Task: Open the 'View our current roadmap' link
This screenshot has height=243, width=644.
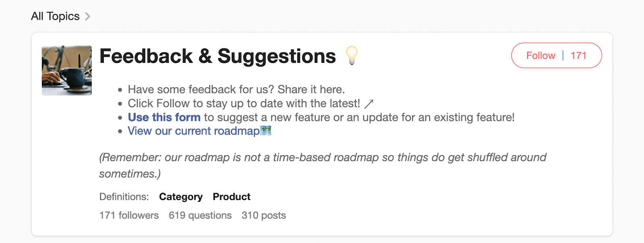Action: [x=194, y=131]
